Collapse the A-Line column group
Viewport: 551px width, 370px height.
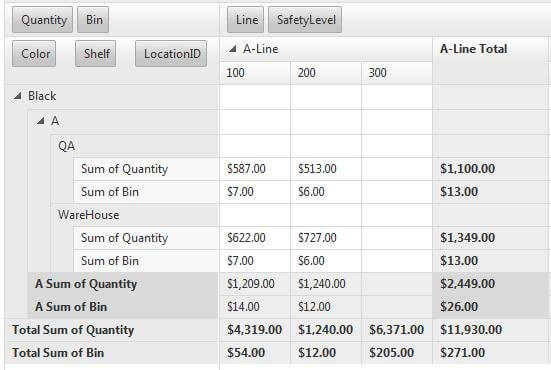pos(232,49)
